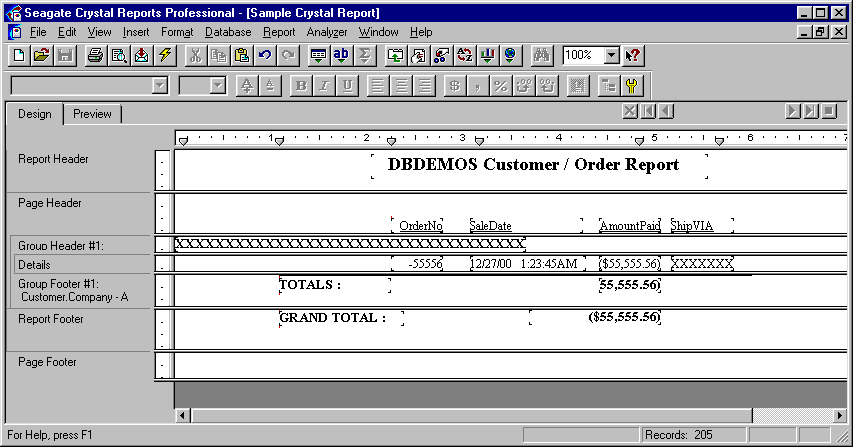Align text right

click(x=424, y=86)
